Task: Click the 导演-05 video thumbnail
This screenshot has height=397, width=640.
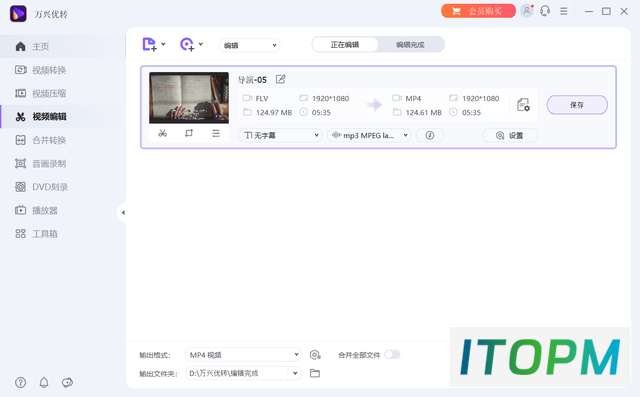Action: [x=189, y=98]
